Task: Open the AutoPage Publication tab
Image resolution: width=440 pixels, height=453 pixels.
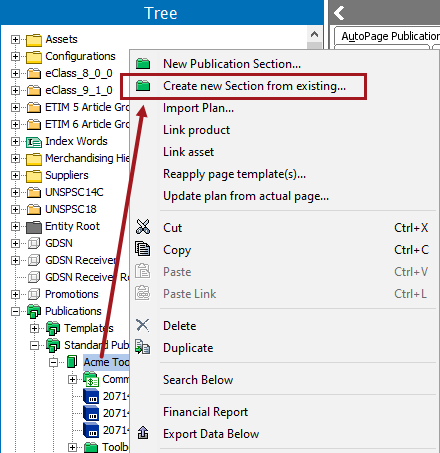Action: [388, 36]
